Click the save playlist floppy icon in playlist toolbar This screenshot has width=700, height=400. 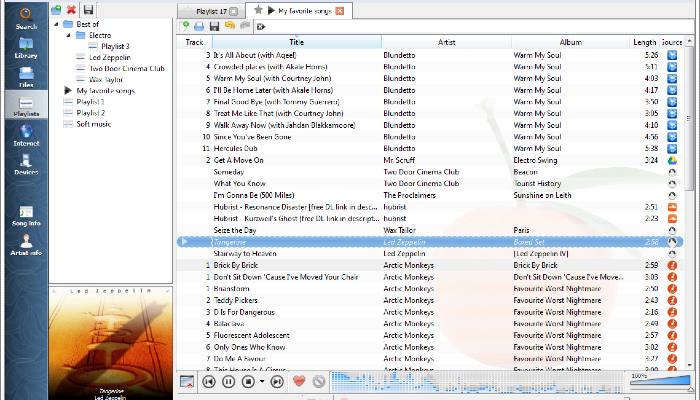pyautogui.click(x=214, y=26)
